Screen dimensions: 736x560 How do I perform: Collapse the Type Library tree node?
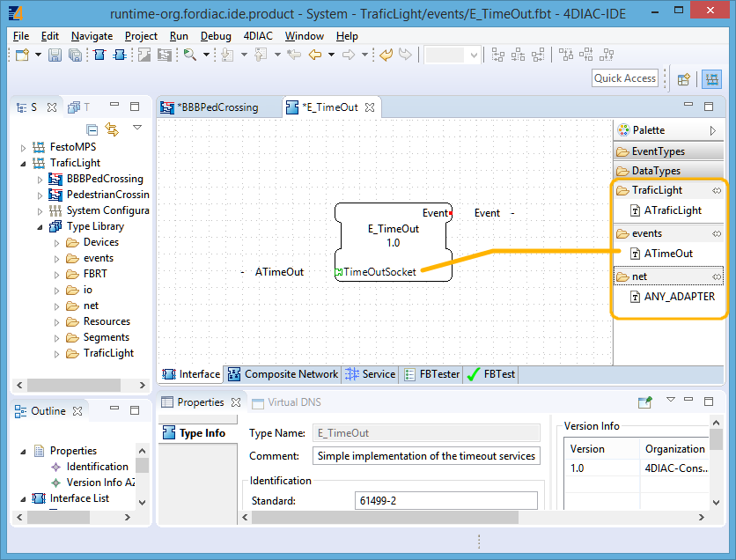(x=39, y=226)
